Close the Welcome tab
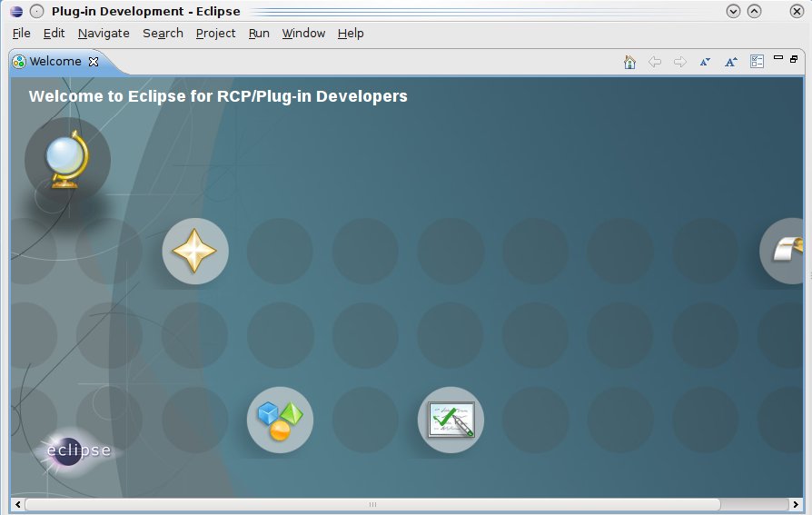This screenshot has width=812, height=515. [x=94, y=62]
